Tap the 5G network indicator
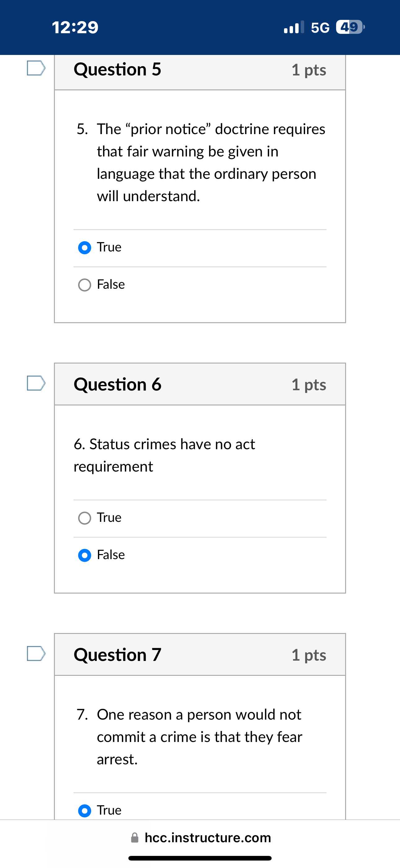 [320, 28]
